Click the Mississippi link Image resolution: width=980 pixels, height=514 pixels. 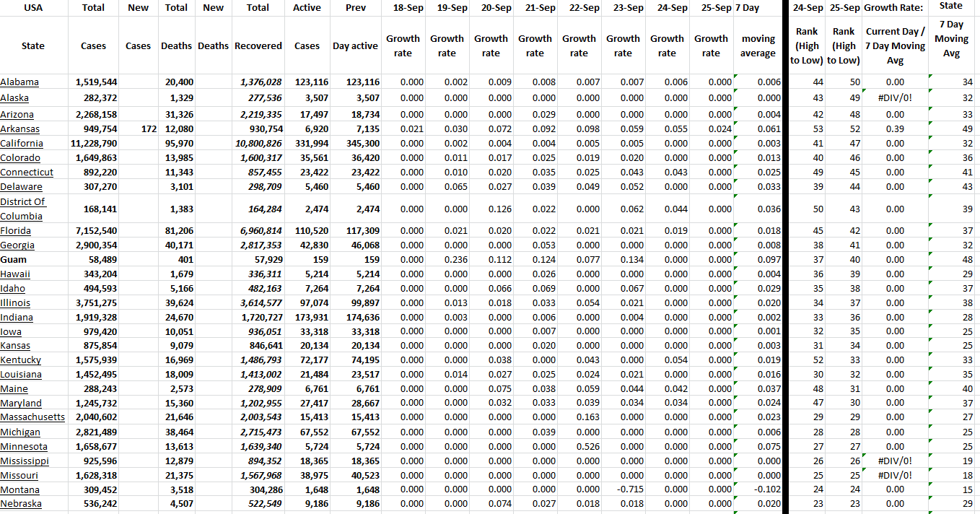25,461
